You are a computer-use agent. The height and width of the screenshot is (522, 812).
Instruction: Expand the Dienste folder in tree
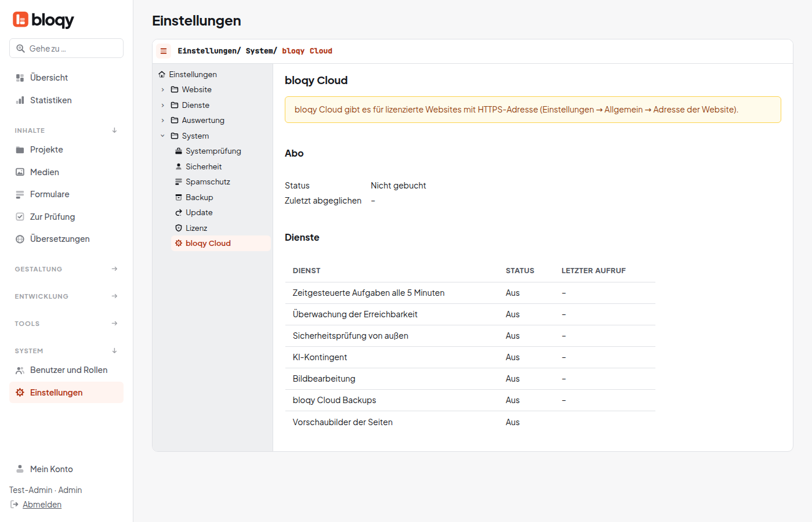click(x=163, y=106)
